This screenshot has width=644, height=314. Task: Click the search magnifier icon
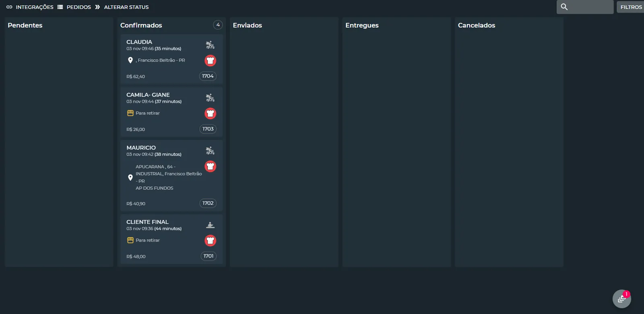point(564,7)
